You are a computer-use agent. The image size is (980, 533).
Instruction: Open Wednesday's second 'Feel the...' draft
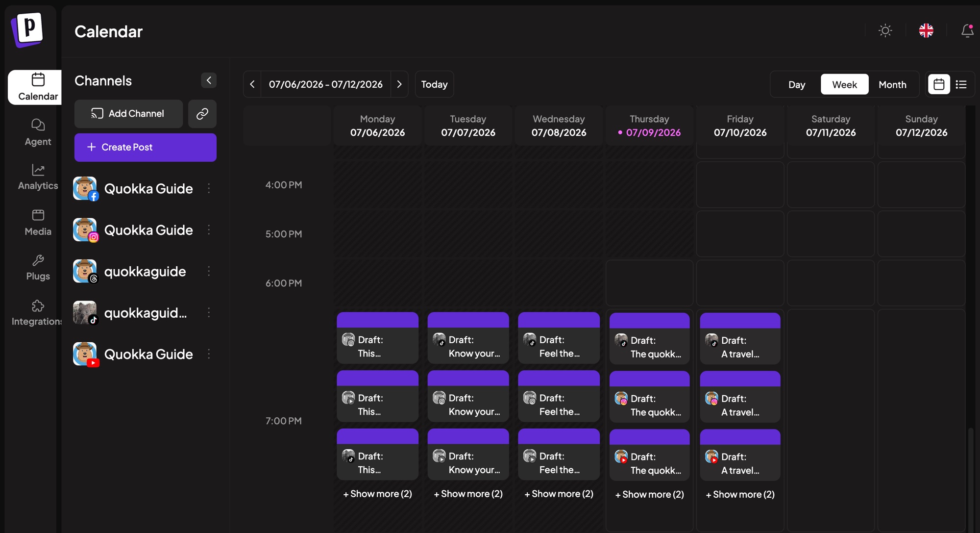click(559, 396)
